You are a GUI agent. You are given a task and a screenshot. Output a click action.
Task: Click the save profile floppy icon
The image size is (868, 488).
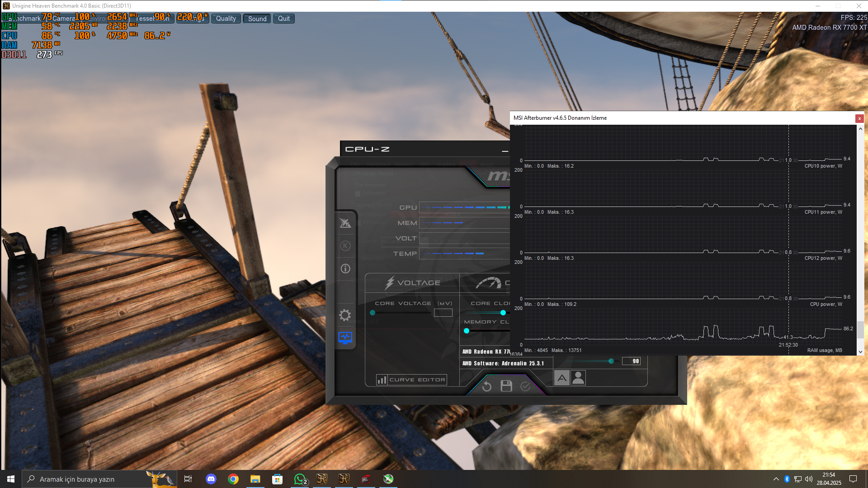[x=506, y=386]
